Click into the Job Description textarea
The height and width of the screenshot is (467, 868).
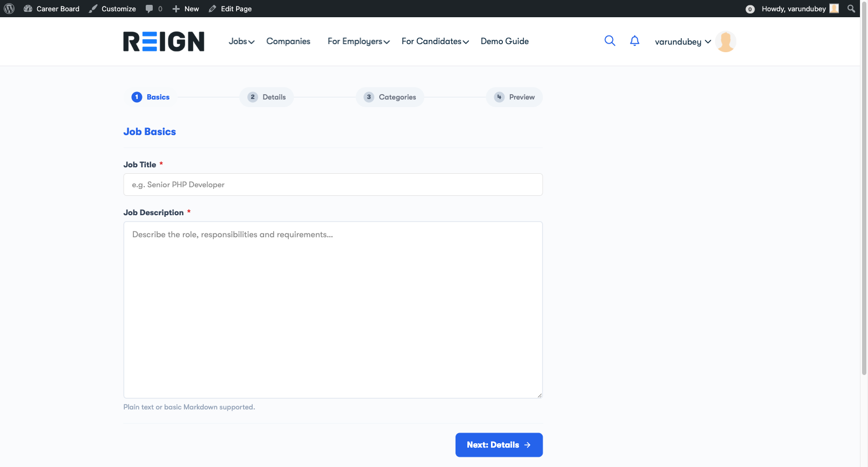point(333,310)
